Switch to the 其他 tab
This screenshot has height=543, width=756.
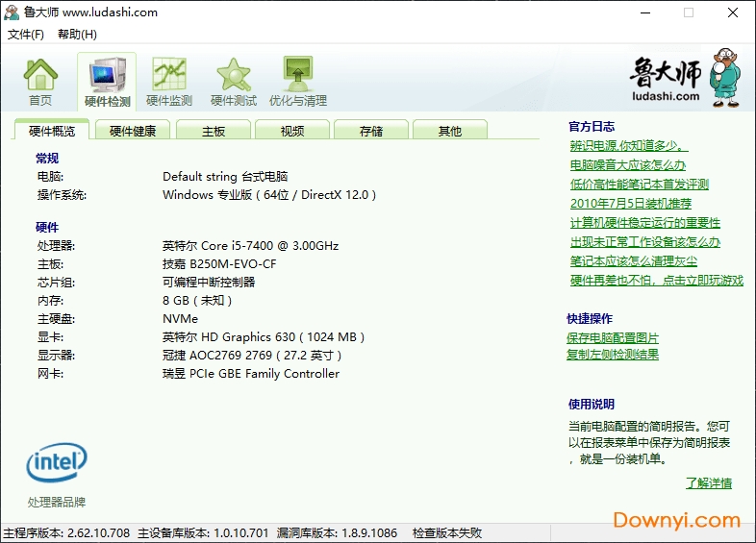450,131
